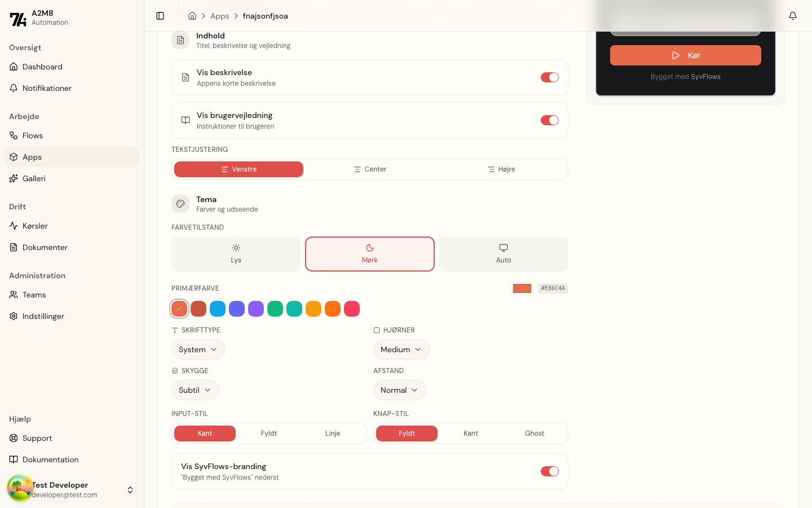This screenshot has height=508, width=812.
Task: Open the Skrifttype System dropdown
Action: pos(198,349)
